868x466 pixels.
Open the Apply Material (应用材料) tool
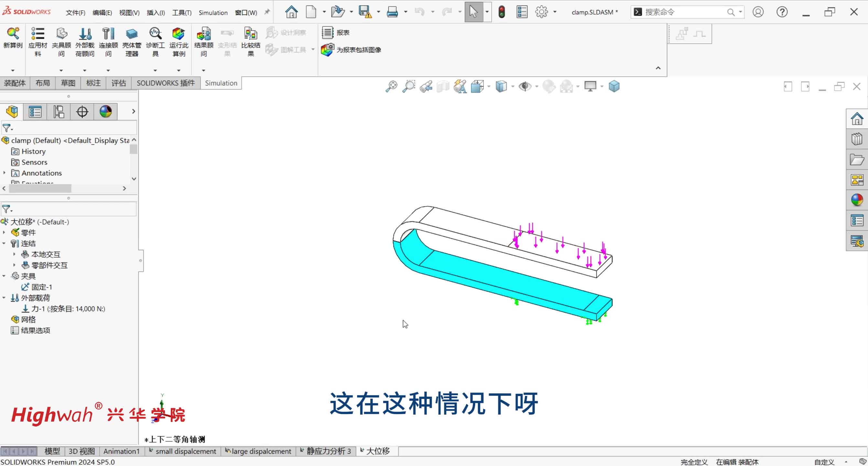pyautogui.click(x=38, y=34)
